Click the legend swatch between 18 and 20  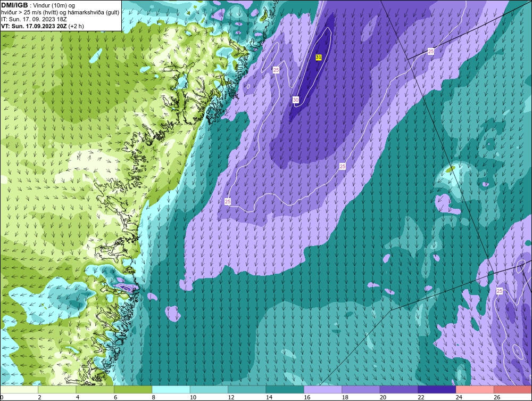click(x=361, y=389)
